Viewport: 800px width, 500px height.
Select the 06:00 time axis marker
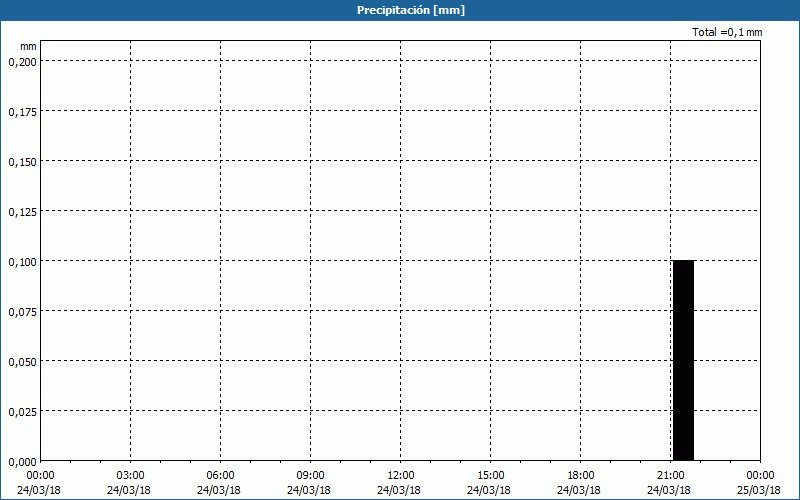[x=220, y=475]
